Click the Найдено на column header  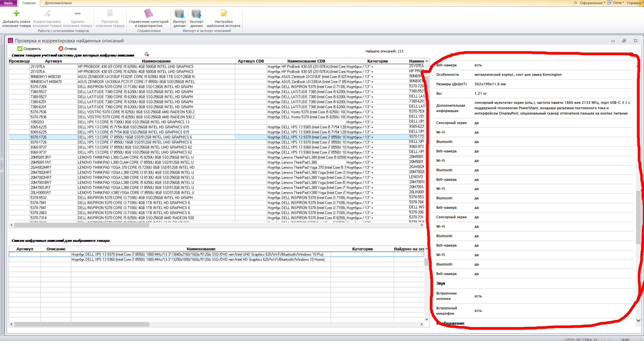(x=409, y=249)
